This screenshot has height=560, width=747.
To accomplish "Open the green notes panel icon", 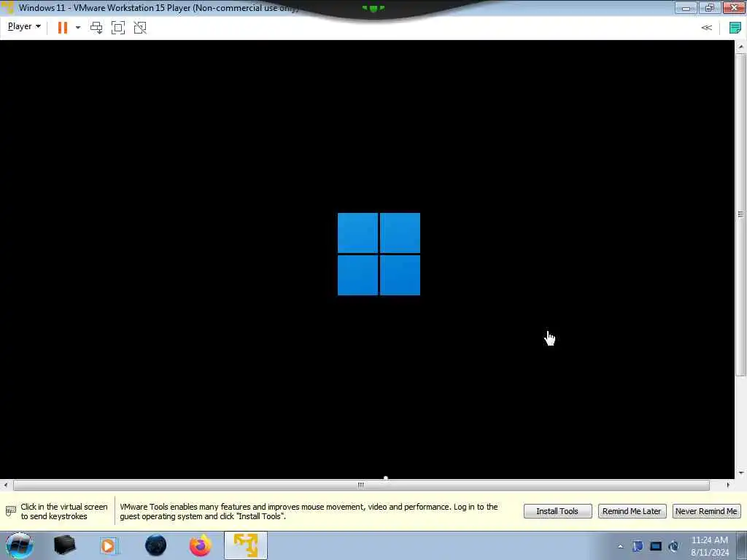I will click(x=735, y=28).
